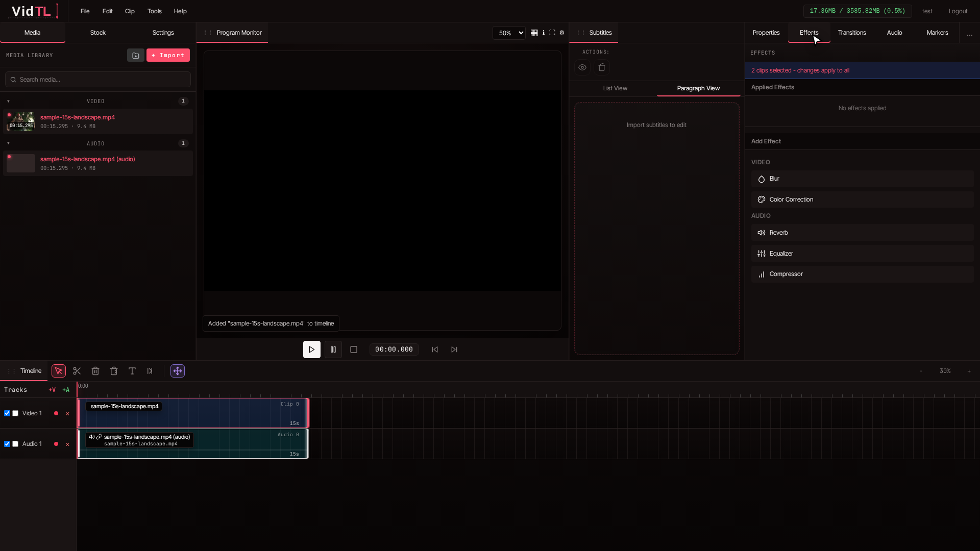Viewport: 980px width, 551px height.
Task: Click the drag handle of Program Monitor panel
Action: 208,33
